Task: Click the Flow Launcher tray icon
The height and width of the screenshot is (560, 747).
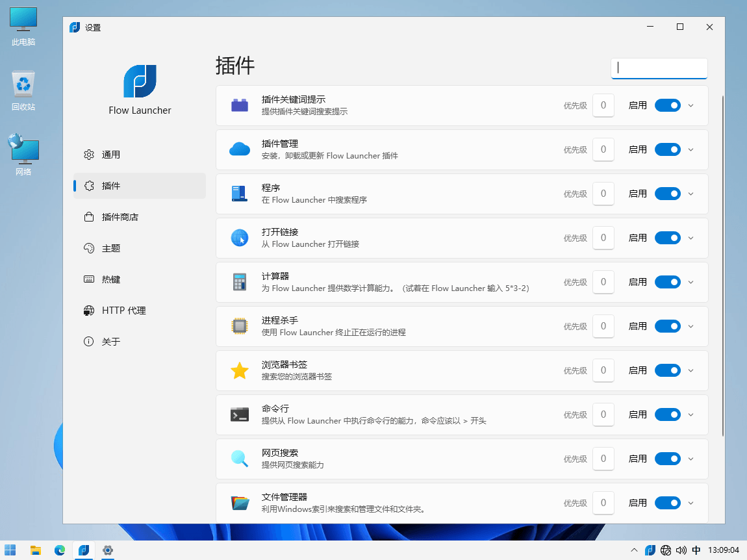Action: (x=650, y=550)
